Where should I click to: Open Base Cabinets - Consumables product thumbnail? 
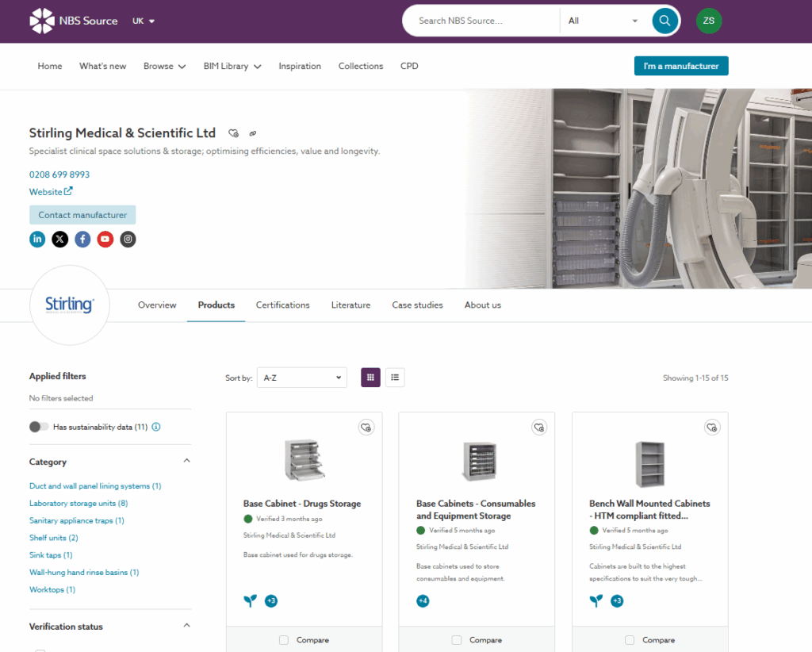pos(479,461)
